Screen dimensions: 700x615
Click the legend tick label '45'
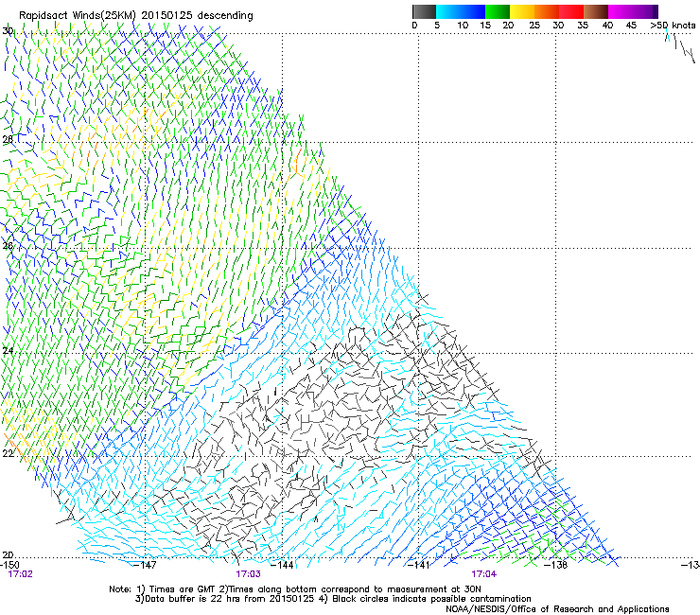pyautogui.click(x=631, y=26)
